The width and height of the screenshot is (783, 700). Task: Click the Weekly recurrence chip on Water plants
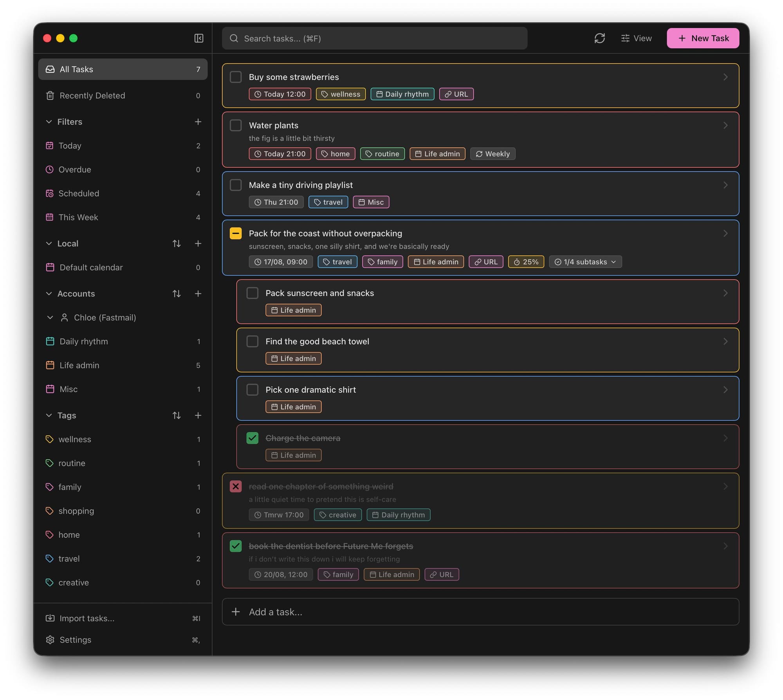(493, 154)
